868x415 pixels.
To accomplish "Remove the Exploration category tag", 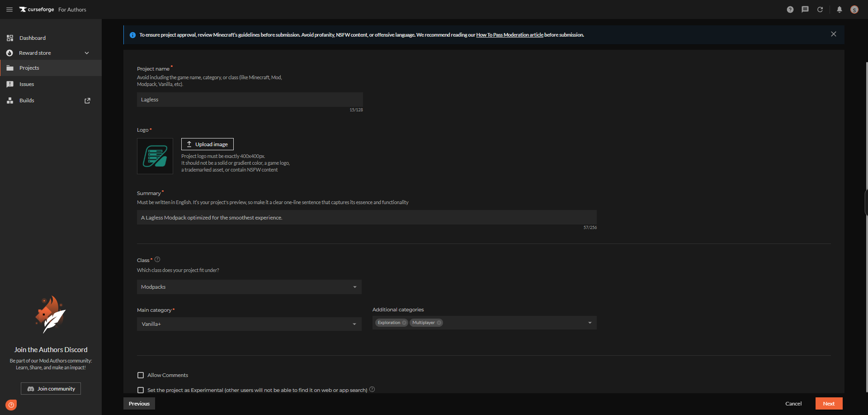I will [404, 323].
